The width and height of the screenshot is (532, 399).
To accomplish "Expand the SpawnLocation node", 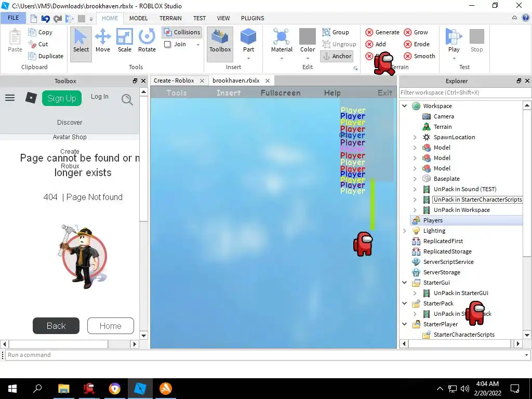I will pos(415,137).
